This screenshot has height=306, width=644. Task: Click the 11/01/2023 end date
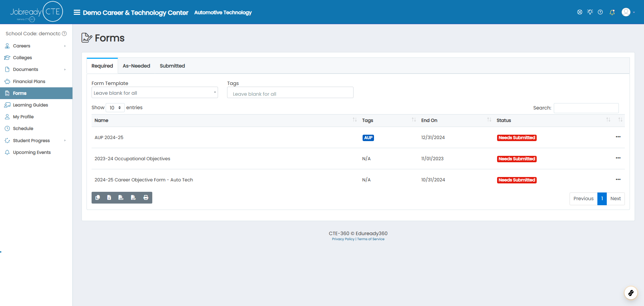click(432, 159)
